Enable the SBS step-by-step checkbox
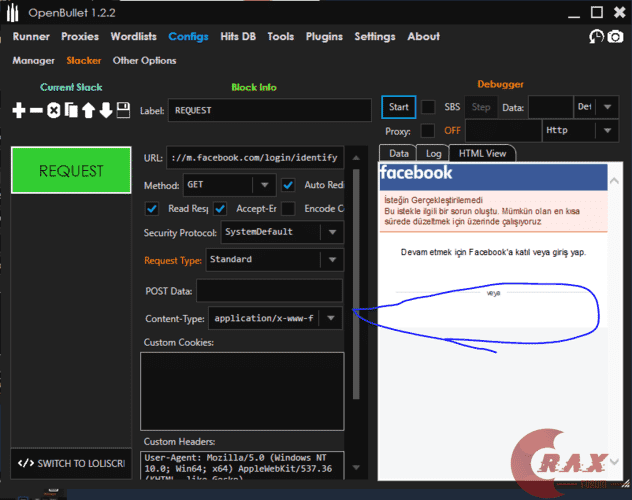The width and height of the screenshot is (632, 500). (x=428, y=107)
